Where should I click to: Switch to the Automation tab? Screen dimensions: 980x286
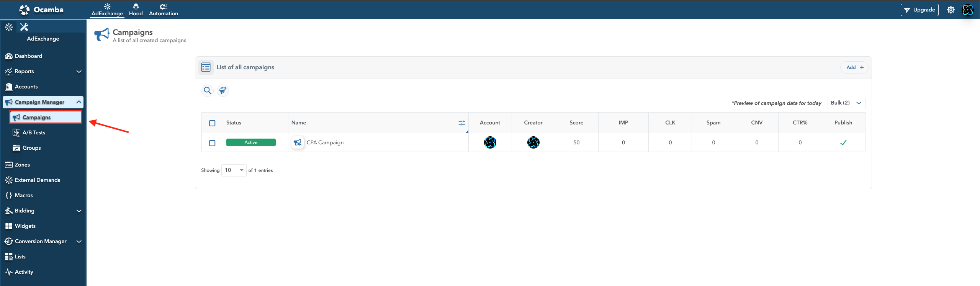163,10
